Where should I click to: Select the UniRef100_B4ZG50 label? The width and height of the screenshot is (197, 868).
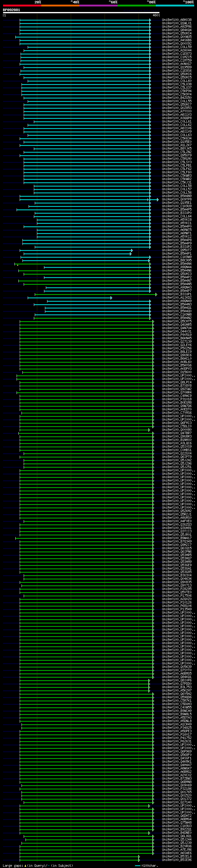click(x=176, y=98)
